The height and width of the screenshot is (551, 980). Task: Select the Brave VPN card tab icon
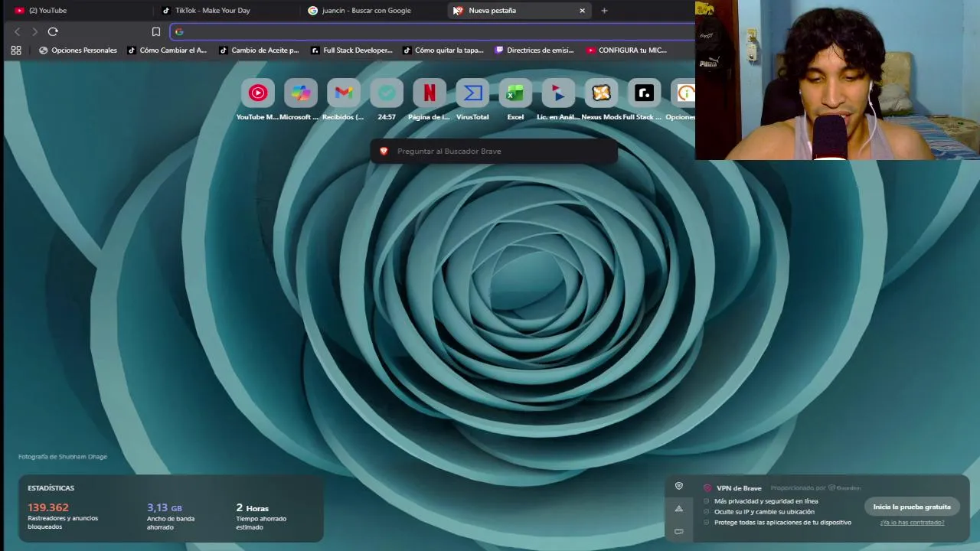(678, 486)
